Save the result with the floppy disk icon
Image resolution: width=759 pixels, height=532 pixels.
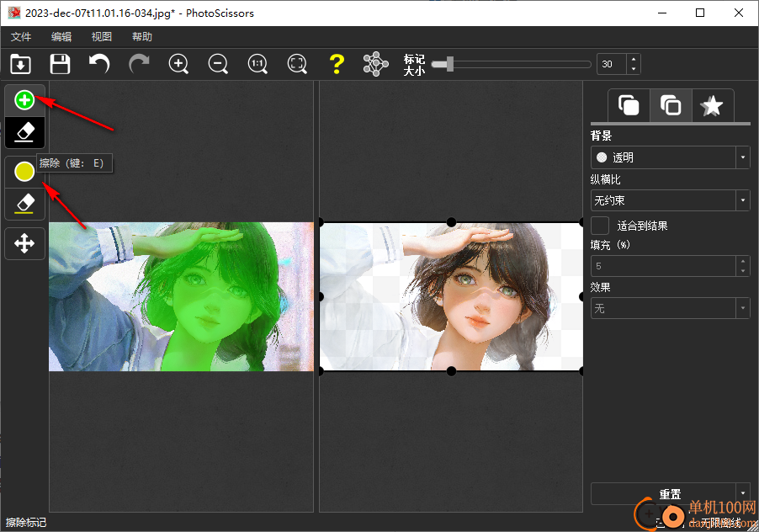pyautogui.click(x=60, y=64)
